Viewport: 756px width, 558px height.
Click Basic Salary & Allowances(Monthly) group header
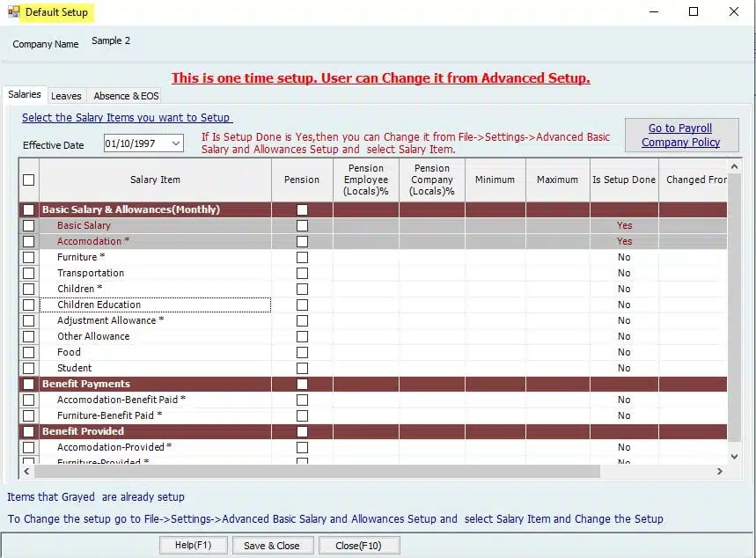(131, 209)
